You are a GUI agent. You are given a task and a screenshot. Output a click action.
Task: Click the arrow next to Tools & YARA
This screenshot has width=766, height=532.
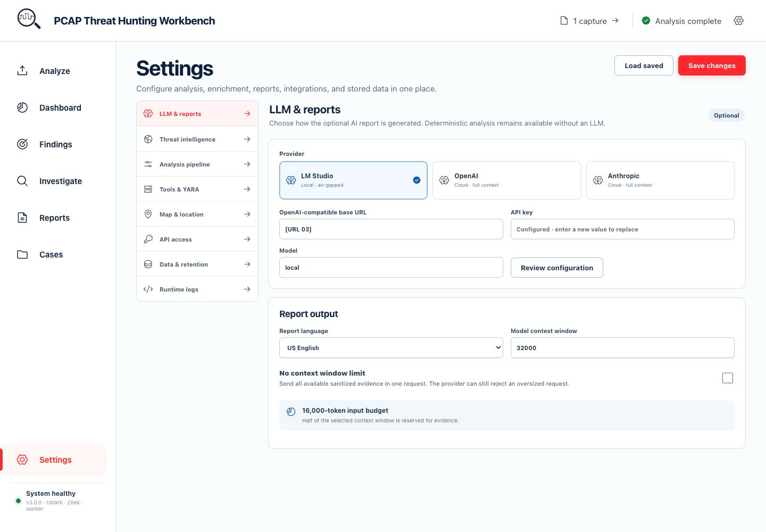click(x=247, y=189)
